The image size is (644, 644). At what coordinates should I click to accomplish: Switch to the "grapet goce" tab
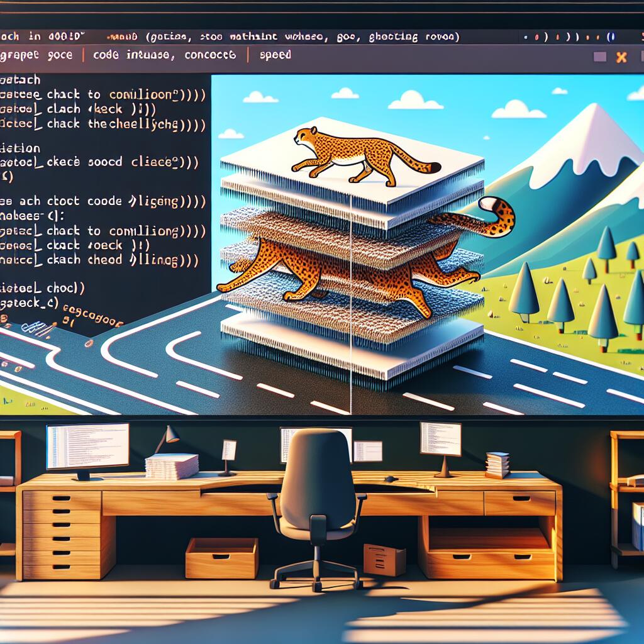(37, 55)
